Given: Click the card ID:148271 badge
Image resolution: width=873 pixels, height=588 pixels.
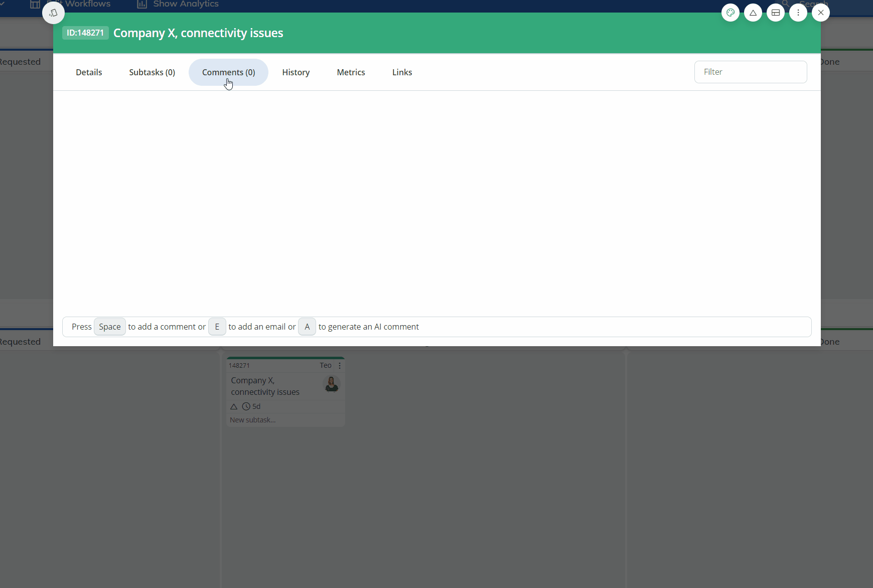Looking at the screenshot, I should tap(85, 33).
